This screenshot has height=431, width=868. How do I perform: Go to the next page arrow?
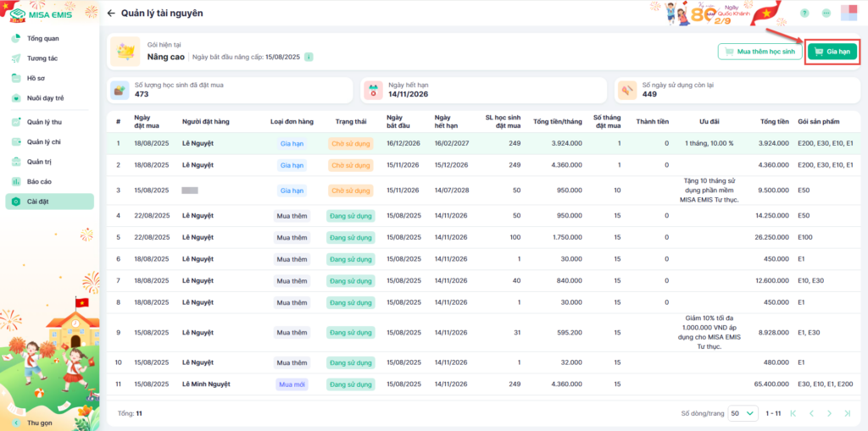click(830, 413)
